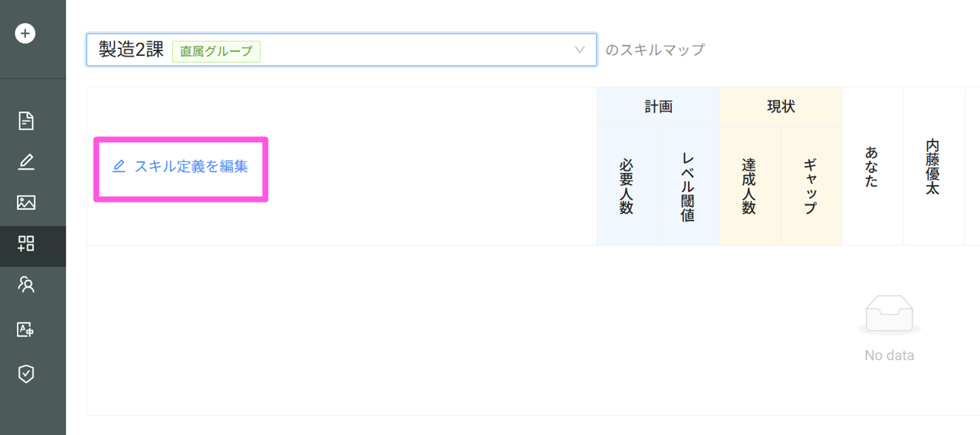The image size is (980, 435).
Task: Click the 必要人数 column header
Action: click(627, 186)
